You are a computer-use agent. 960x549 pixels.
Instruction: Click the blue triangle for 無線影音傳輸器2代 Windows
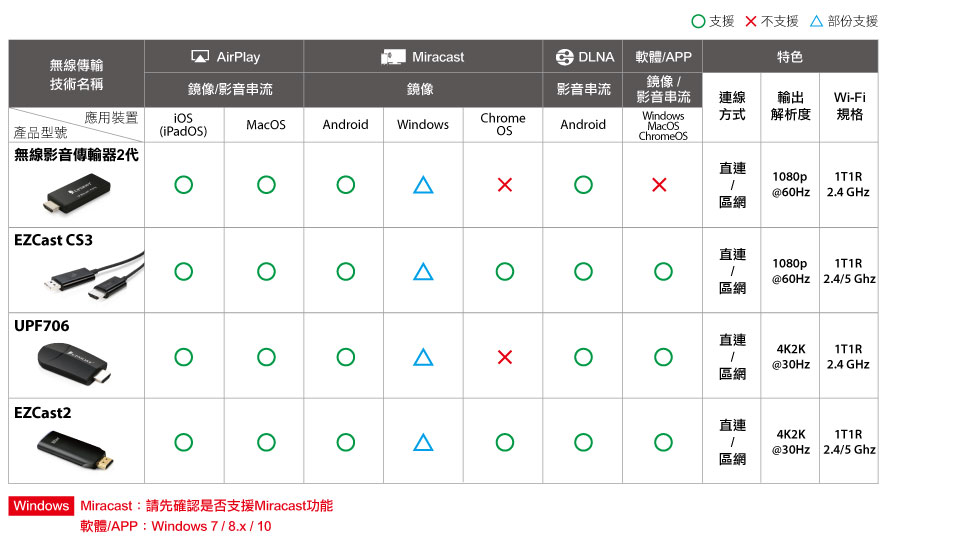tap(423, 185)
